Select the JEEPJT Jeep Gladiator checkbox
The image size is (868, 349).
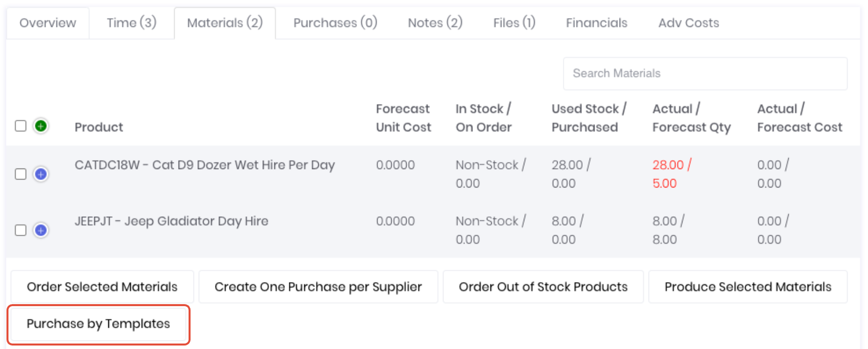point(20,230)
